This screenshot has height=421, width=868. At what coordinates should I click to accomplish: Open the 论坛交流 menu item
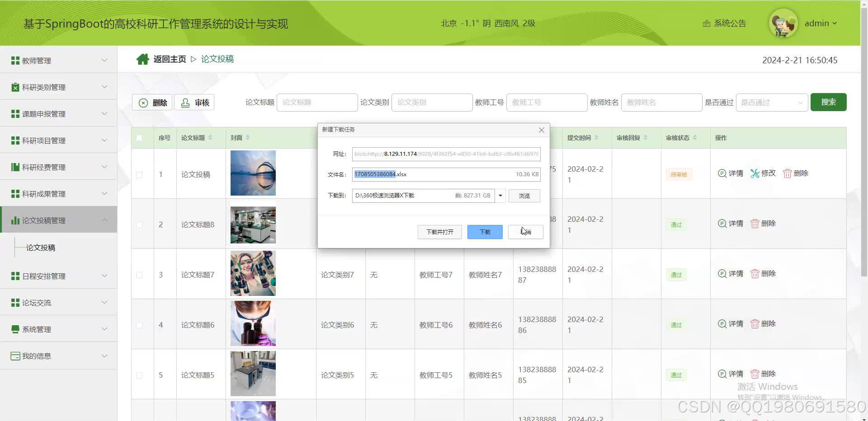click(59, 302)
